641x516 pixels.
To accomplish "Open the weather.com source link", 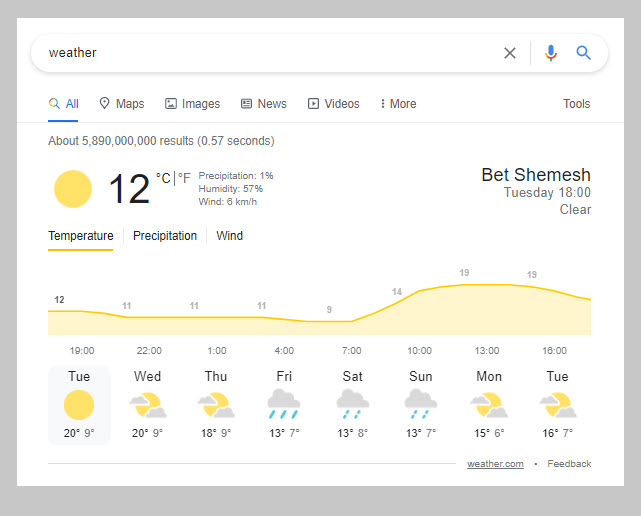I will pyautogui.click(x=495, y=464).
